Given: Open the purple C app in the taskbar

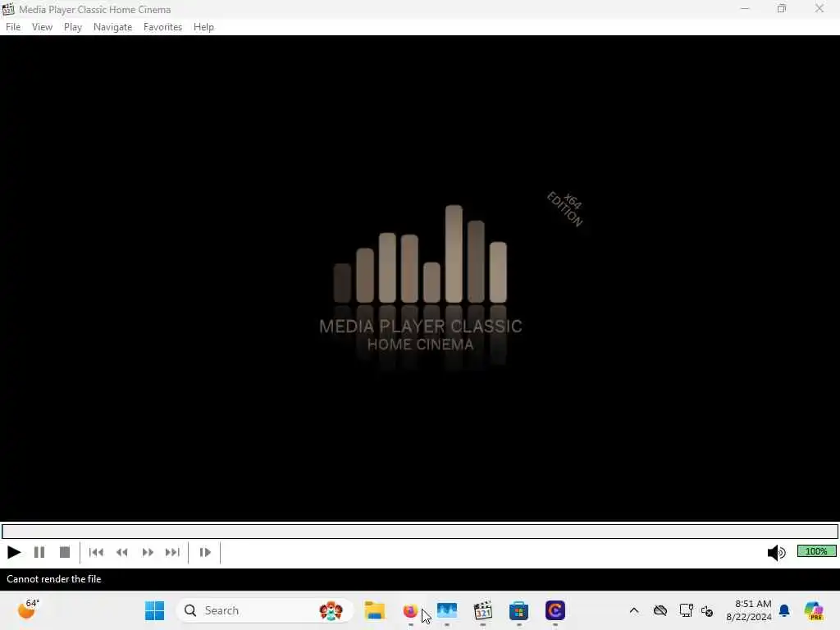Looking at the screenshot, I should [x=555, y=610].
